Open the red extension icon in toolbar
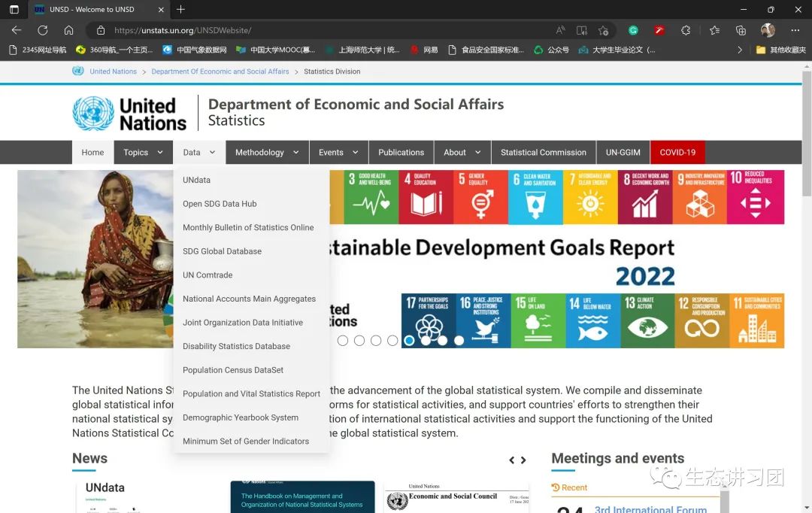This screenshot has height=513, width=812. (x=659, y=30)
